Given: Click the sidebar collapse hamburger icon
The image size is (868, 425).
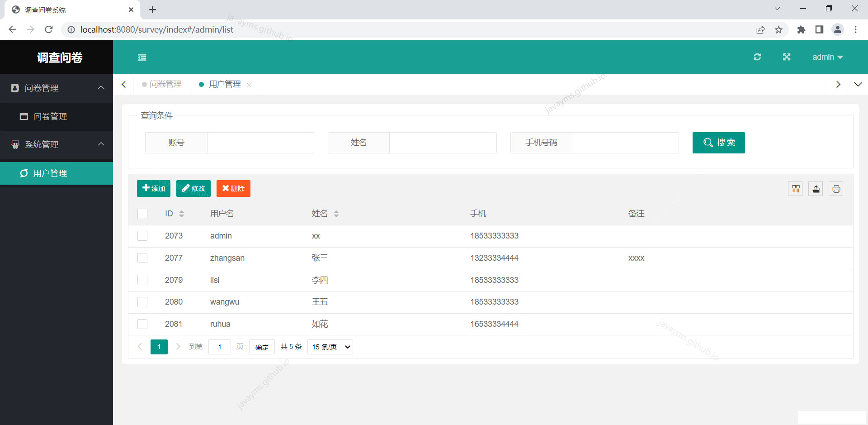Looking at the screenshot, I should point(142,57).
